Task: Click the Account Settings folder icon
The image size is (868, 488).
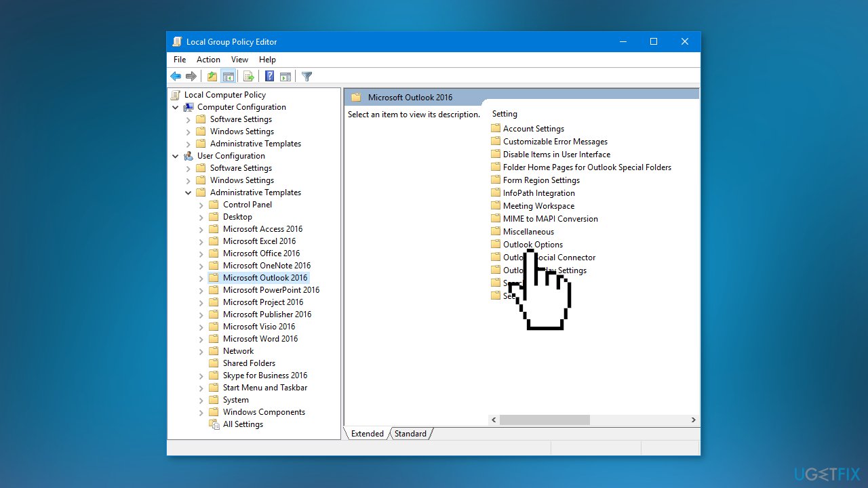Action: (496, 129)
